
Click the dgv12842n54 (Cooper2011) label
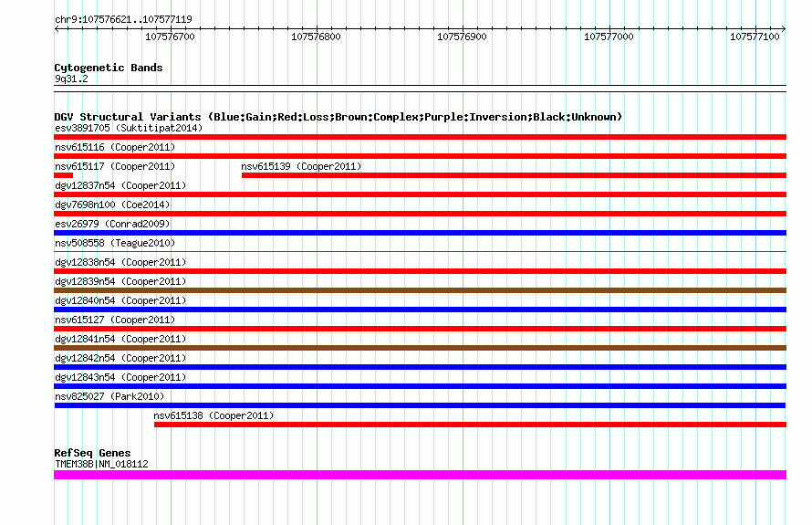coord(120,358)
